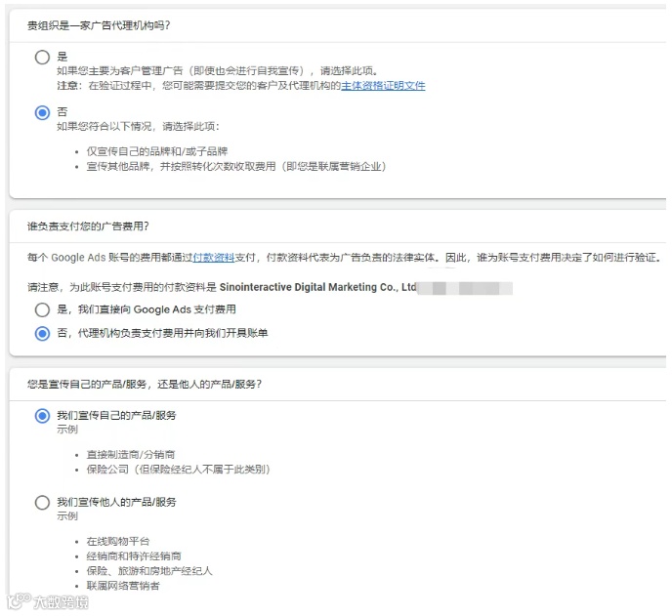Click the text 如果您主要为客户管理广告

click(120, 70)
